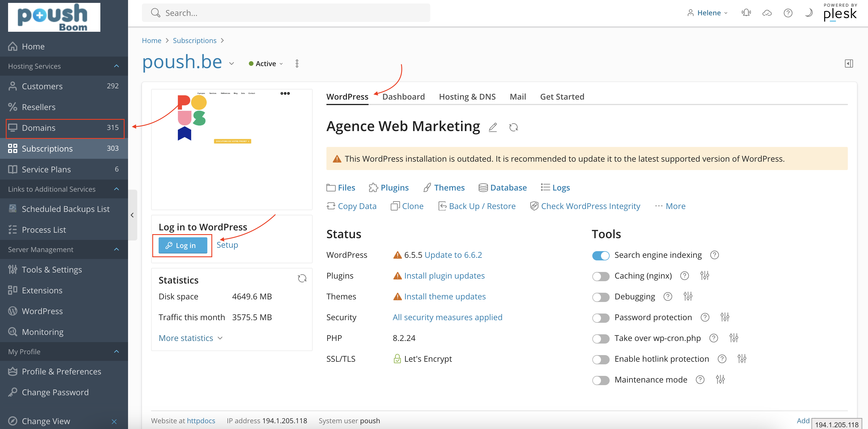Refresh the Statistics panel

[x=302, y=279]
